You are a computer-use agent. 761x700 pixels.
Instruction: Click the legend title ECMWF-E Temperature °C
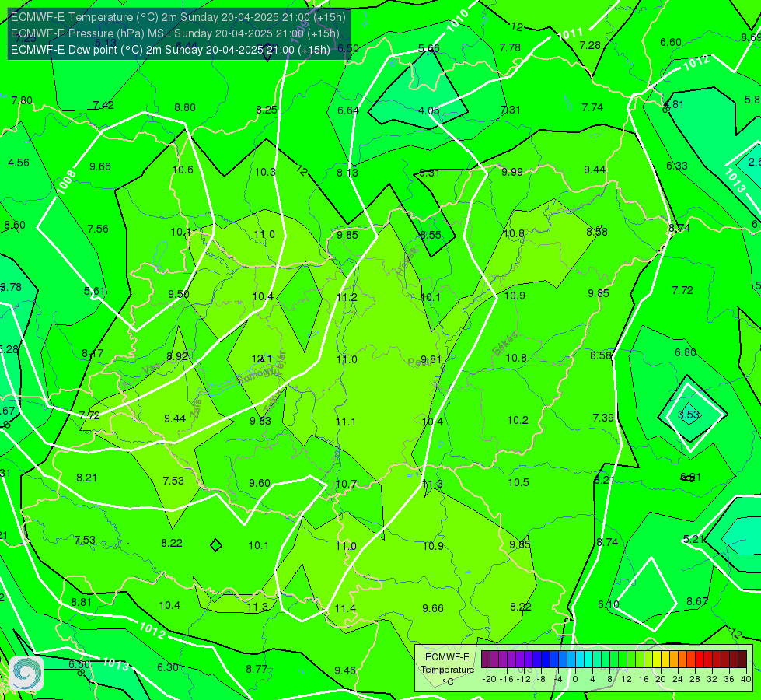tap(447, 670)
